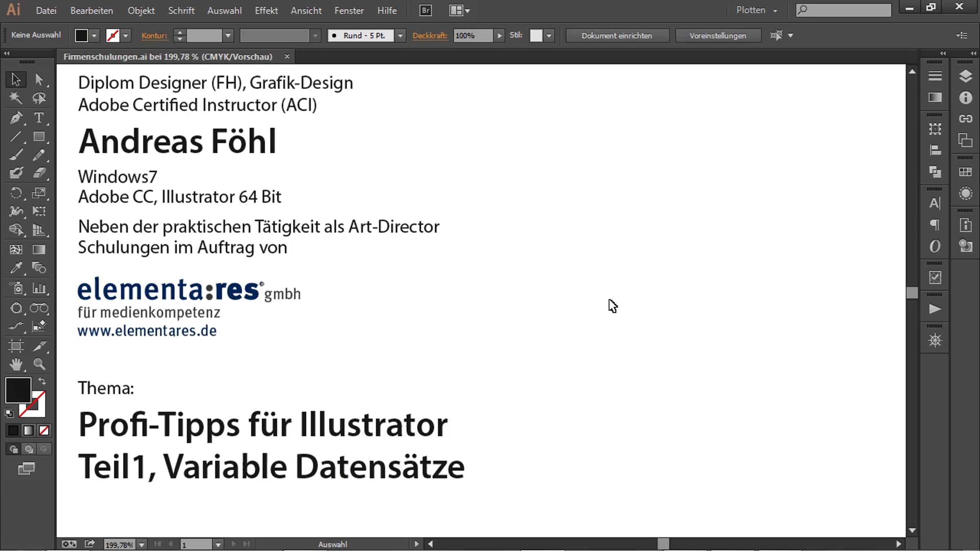Open the Plotten workspace switcher
The width and height of the screenshot is (980, 551).
click(757, 10)
